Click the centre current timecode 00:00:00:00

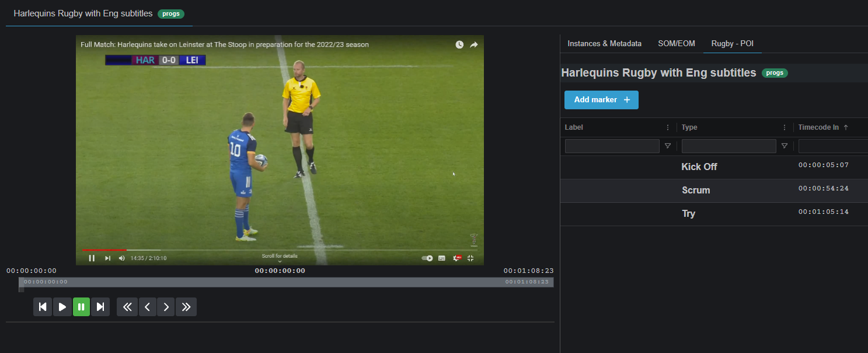tap(280, 271)
